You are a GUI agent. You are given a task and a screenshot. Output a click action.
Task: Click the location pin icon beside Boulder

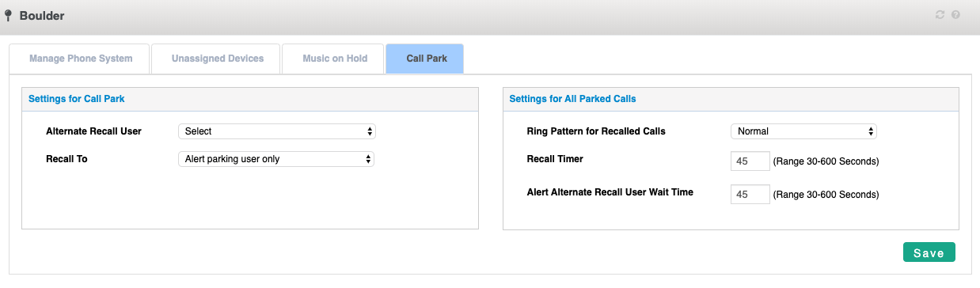[x=9, y=16]
